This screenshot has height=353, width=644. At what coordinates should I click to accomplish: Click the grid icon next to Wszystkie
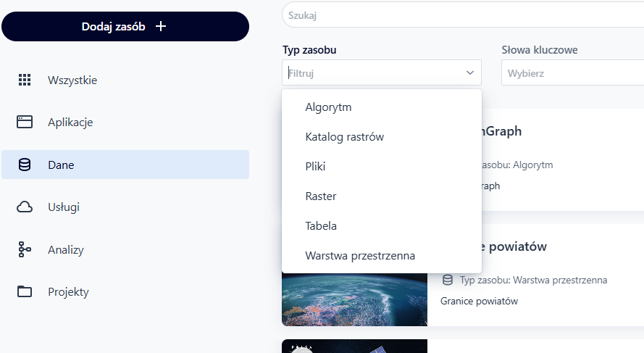(25, 80)
